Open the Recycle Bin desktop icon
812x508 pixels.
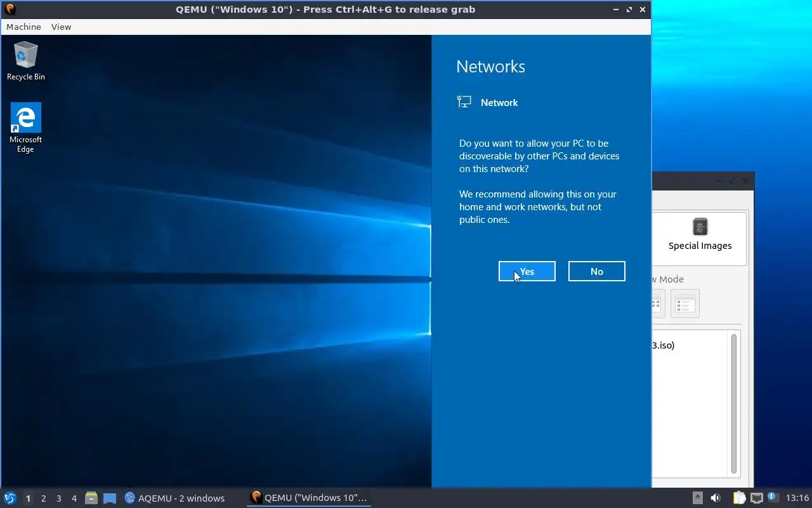tap(25, 61)
